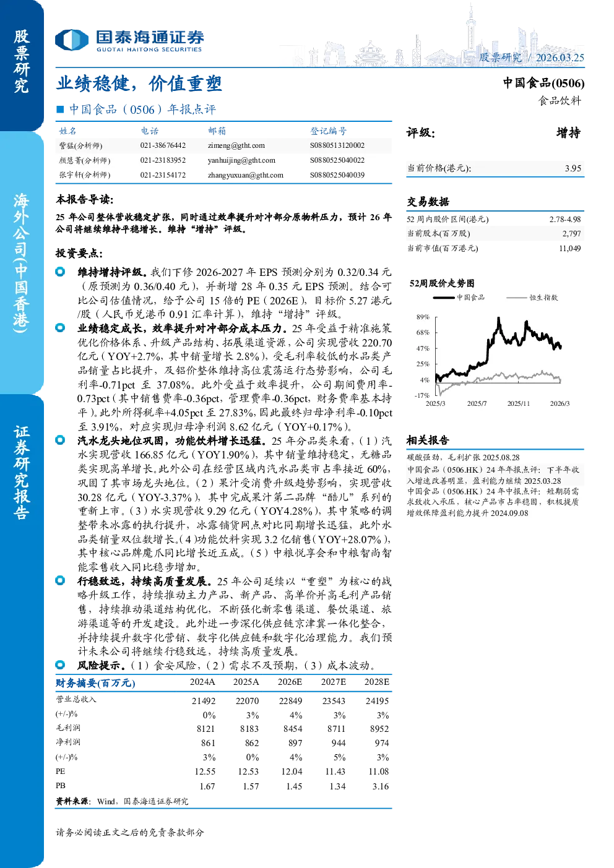This screenshot has width=614, height=868.
Task: Open email link zhangyuxuan@gtht.com
Action: click(246, 175)
